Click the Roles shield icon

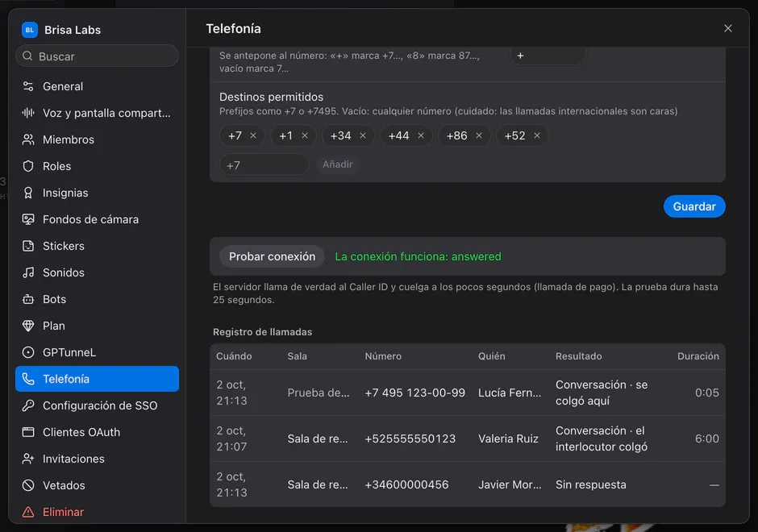point(28,166)
